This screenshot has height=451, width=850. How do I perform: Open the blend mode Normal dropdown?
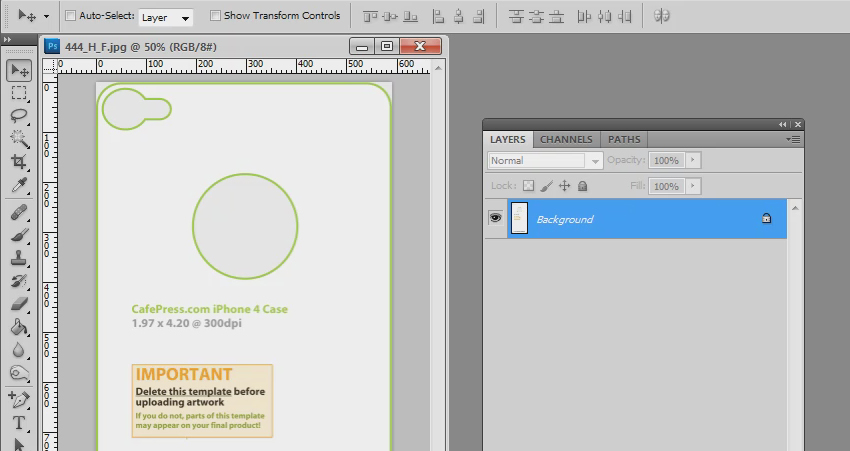[545, 160]
